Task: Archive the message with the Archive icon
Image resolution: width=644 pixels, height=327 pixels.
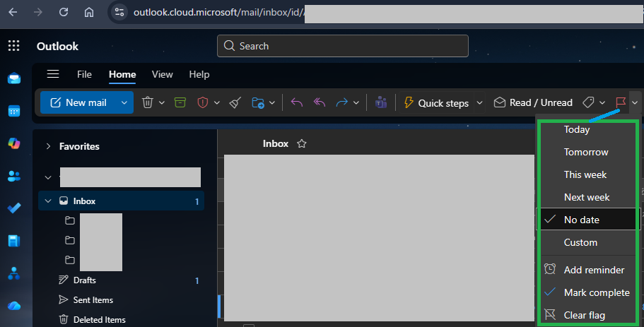Action: [180, 102]
